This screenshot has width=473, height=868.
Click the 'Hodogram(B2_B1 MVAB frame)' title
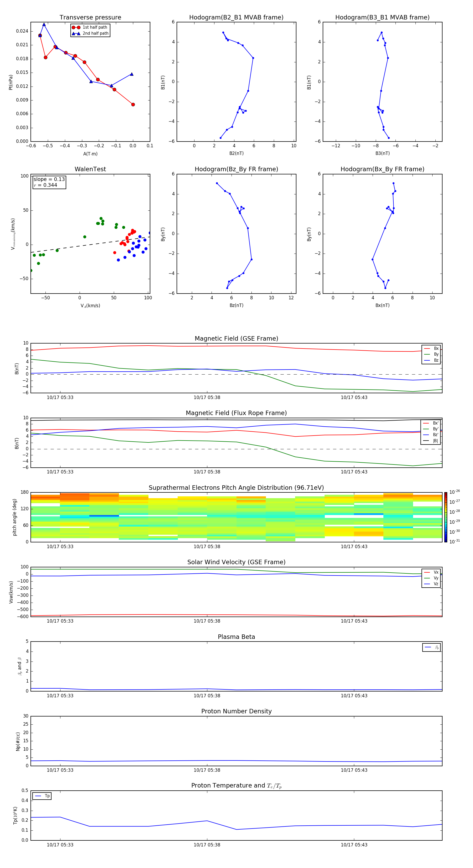click(236, 18)
